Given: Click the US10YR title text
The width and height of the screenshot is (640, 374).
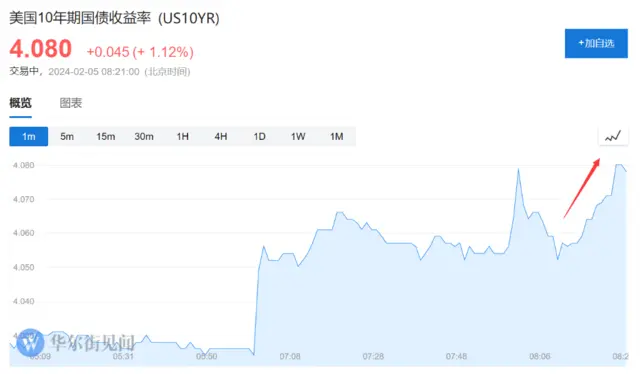Looking at the screenshot, I should (189, 18).
